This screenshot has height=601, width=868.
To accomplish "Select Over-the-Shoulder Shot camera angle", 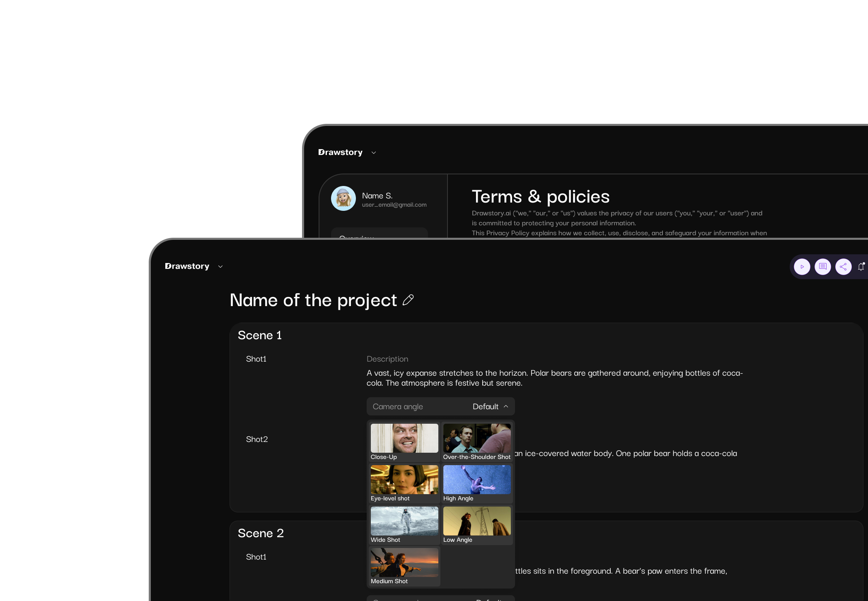I will (x=477, y=442).
